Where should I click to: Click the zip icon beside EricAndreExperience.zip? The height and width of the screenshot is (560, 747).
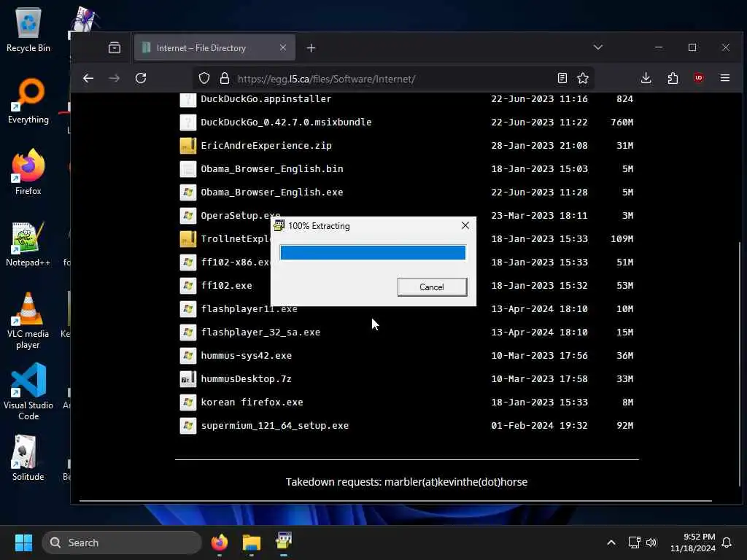(187, 146)
